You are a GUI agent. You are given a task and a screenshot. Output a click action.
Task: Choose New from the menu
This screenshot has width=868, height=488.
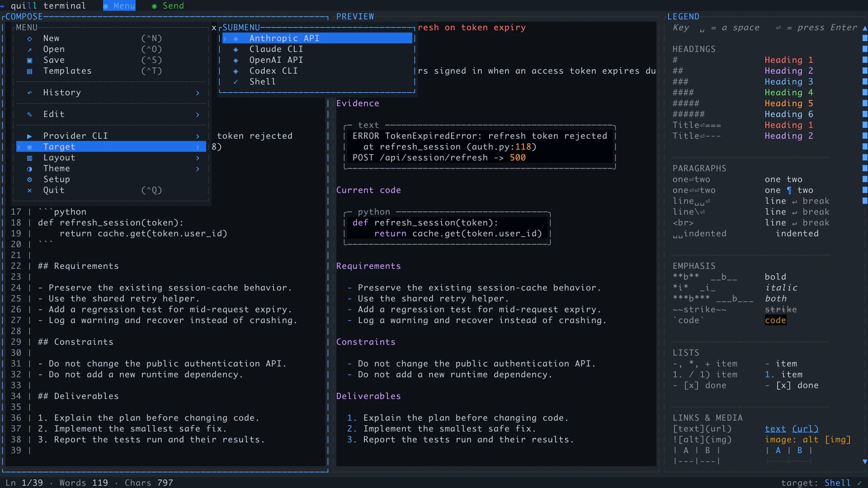tap(111, 38)
